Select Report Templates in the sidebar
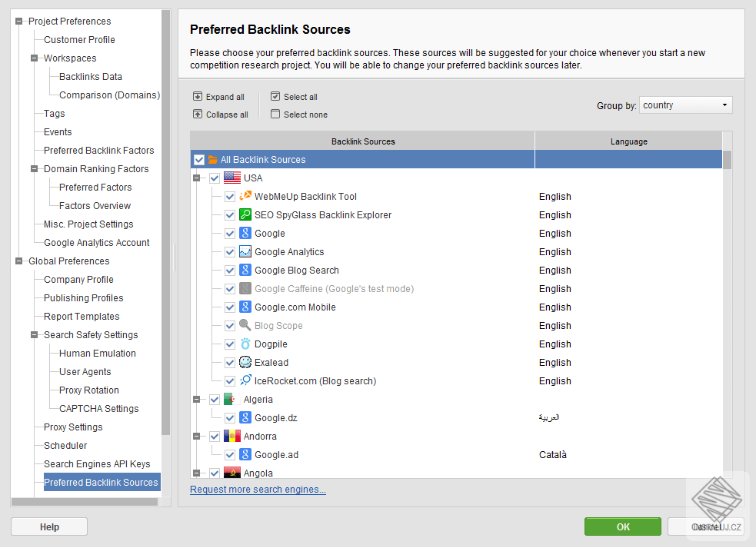The width and height of the screenshot is (756, 548). [x=82, y=317]
